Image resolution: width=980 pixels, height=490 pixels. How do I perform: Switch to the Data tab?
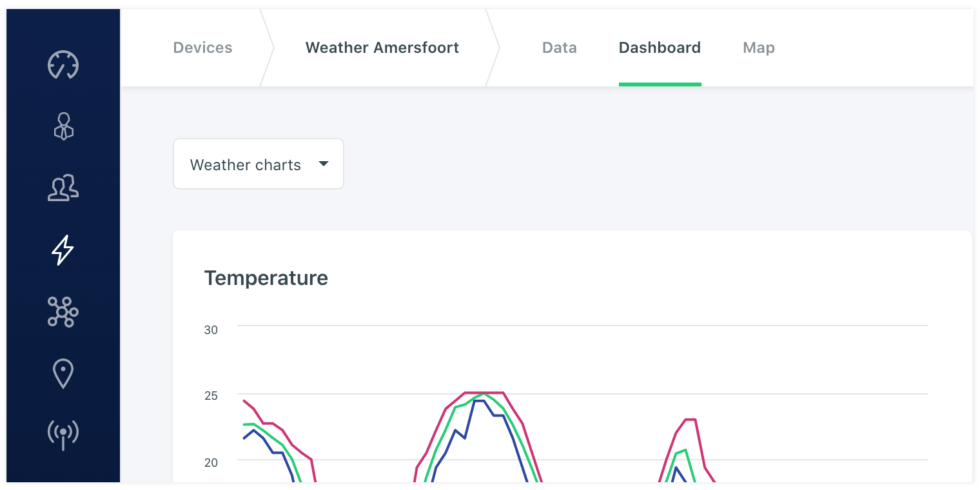point(559,48)
